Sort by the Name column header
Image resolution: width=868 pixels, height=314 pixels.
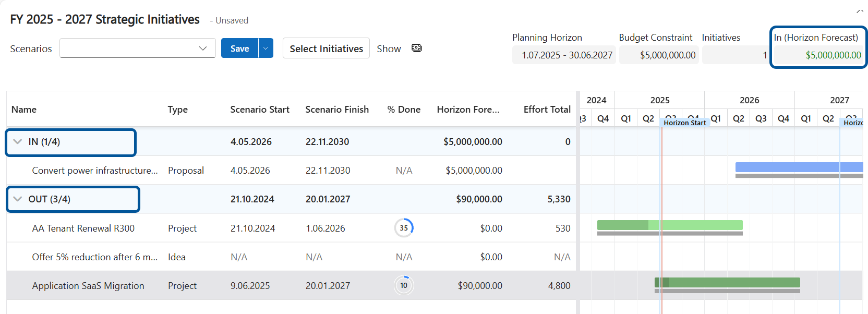coord(24,110)
